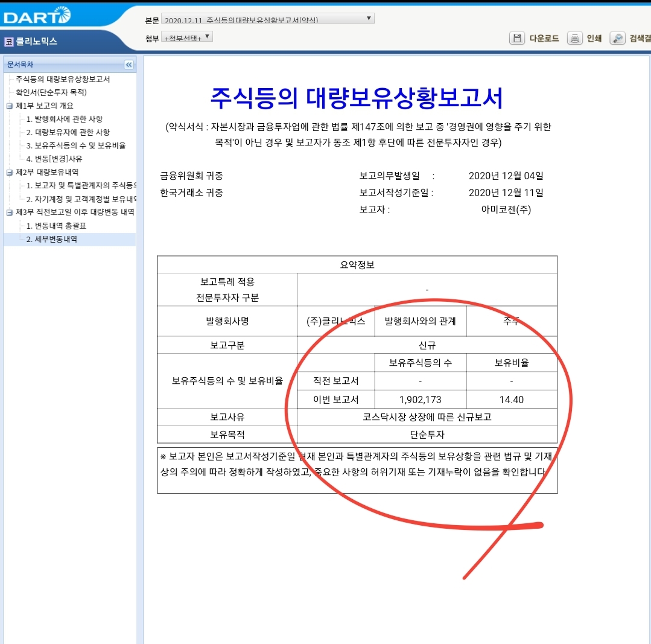
Task: Click the 코스닥시장 상장에 따른 신규보고 cell
Action: [x=427, y=417]
